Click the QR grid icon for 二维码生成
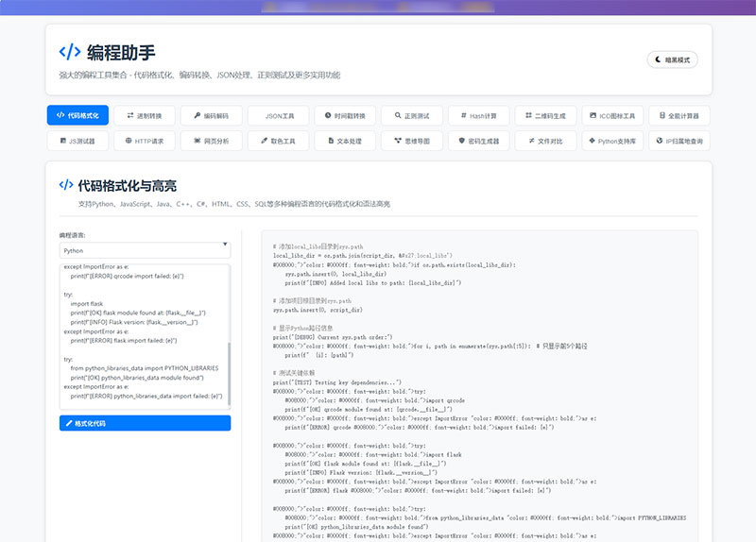Viewport: 756px width, 542px height. [528, 115]
